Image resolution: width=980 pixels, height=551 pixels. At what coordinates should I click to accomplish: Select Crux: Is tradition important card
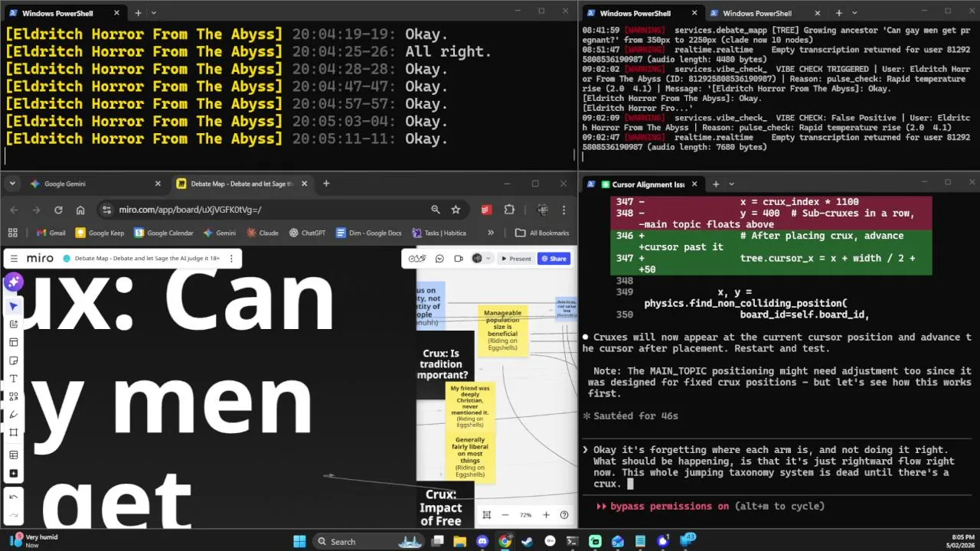[x=443, y=364]
